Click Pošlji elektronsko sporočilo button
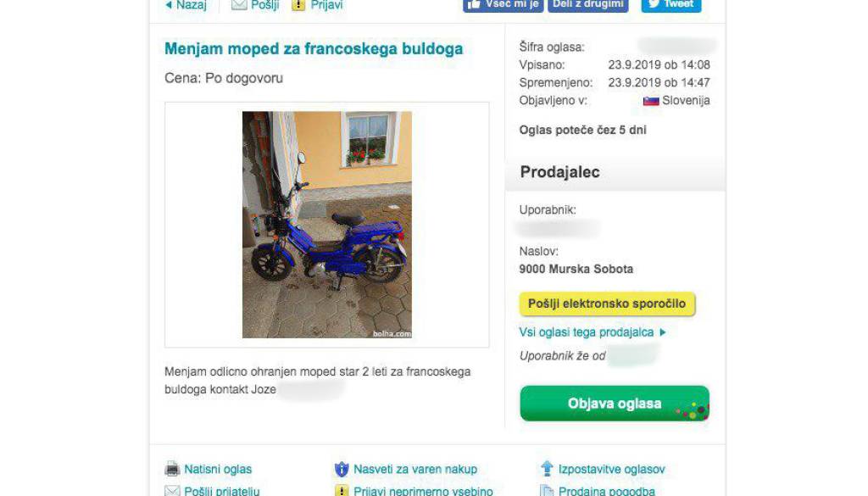The image size is (868, 496). 607,304
